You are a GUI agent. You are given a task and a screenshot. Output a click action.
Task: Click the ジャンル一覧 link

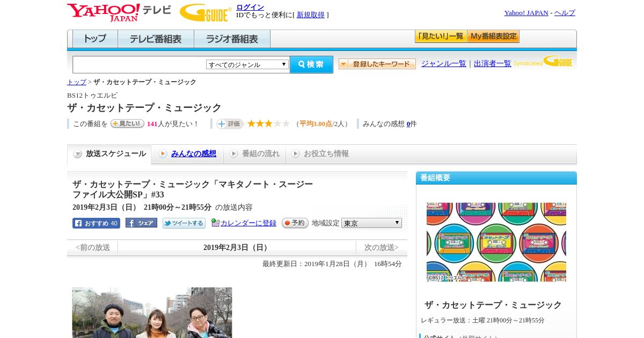tap(444, 64)
